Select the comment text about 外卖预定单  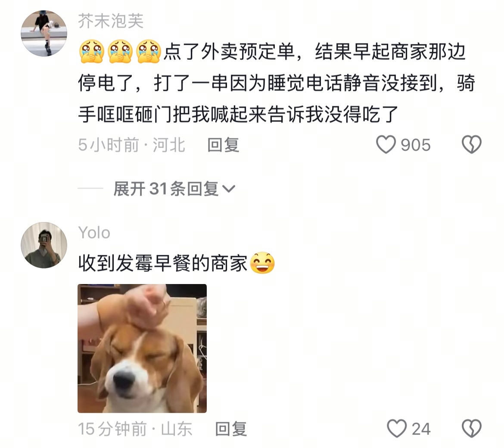coord(277,83)
